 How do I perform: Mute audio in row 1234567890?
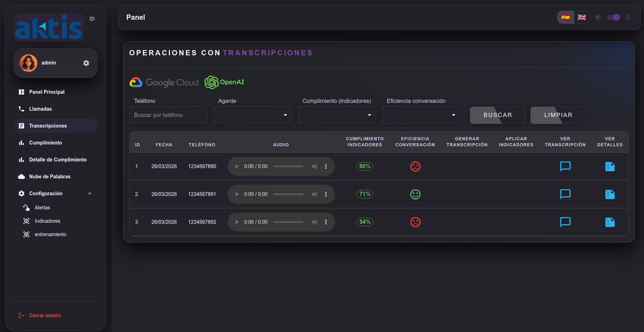[315, 166]
